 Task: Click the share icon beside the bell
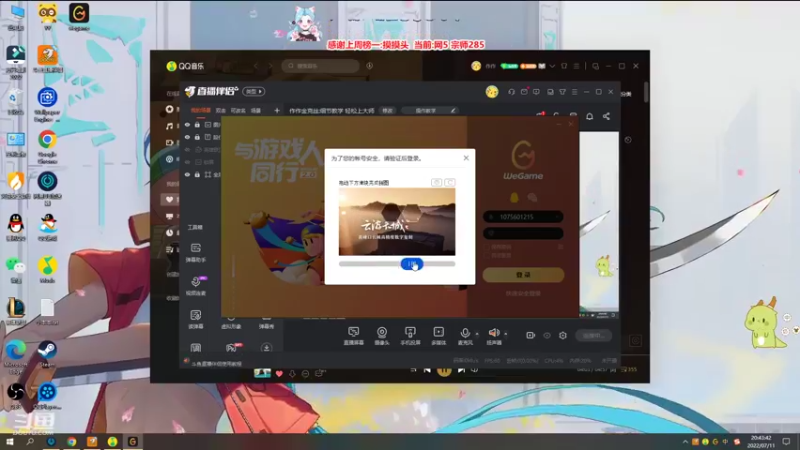pyautogui.click(x=606, y=116)
